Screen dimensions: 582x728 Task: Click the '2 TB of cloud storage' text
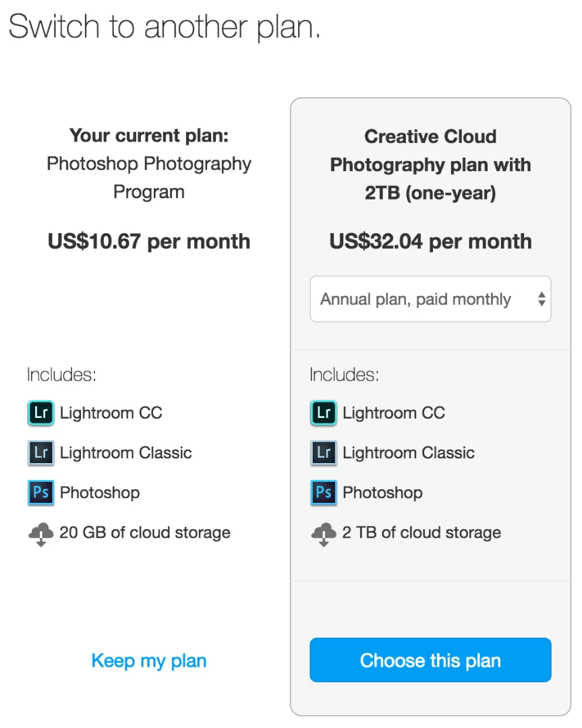pyautogui.click(x=421, y=533)
